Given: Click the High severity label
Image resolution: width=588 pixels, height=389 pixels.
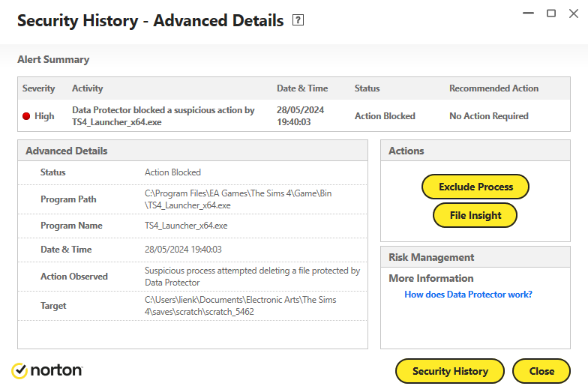Looking at the screenshot, I should coord(44,116).
